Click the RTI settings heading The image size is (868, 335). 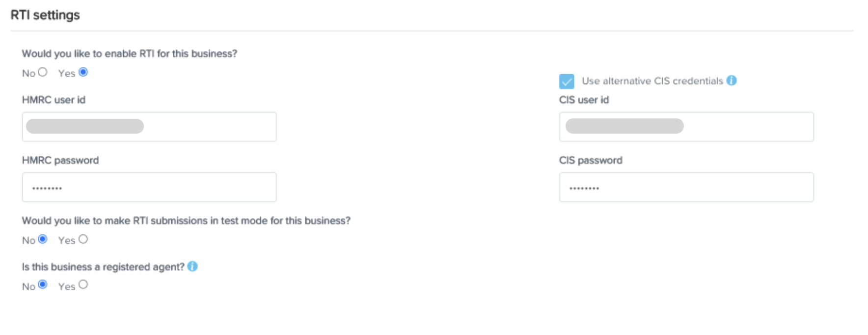pos(45,15)
